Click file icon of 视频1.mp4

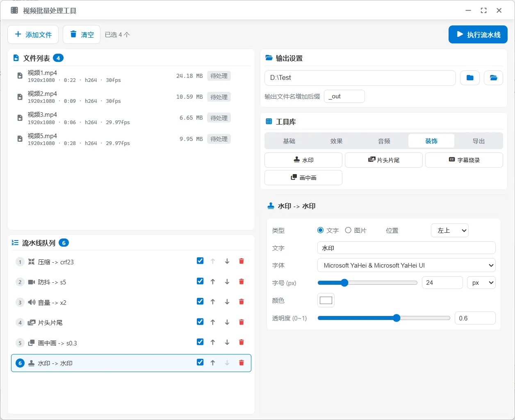coord(20,76)
